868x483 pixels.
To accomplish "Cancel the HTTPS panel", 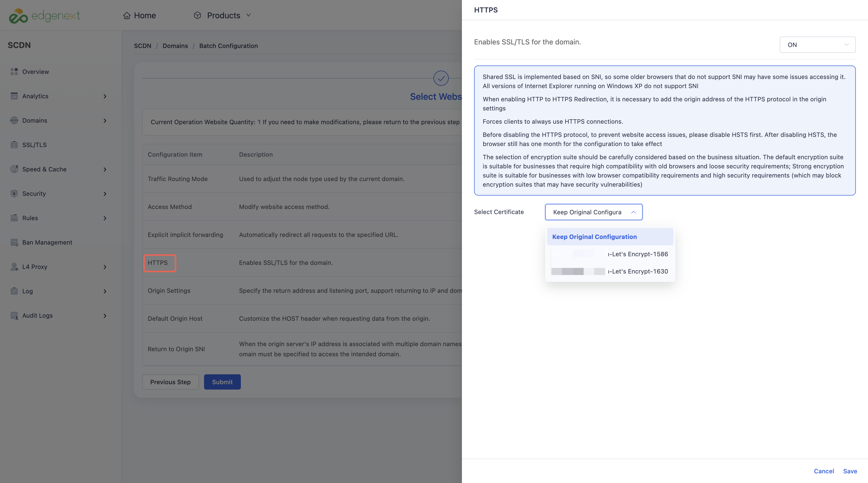I will pos(824,471).
